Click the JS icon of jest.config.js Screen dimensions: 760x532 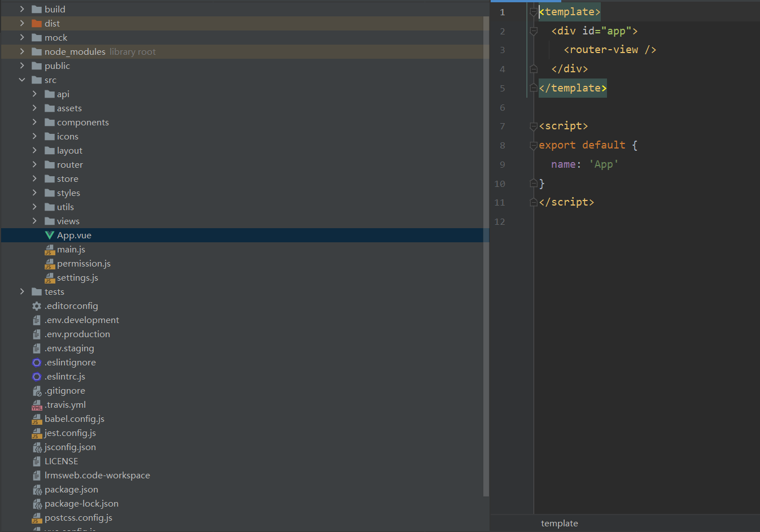point(37,433)
